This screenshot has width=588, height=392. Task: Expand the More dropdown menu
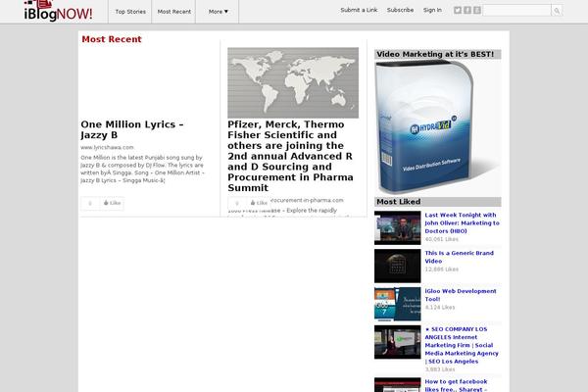(x=219, y=12)
